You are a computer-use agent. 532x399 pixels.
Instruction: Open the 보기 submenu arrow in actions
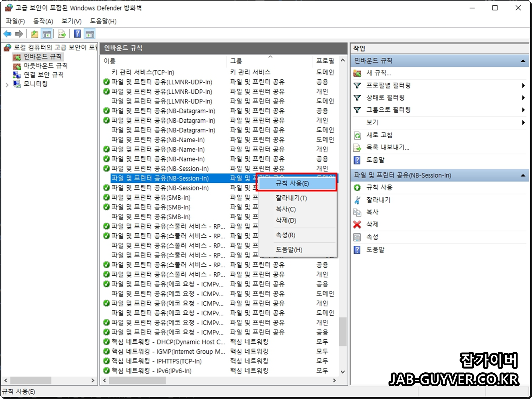(523, 122)
